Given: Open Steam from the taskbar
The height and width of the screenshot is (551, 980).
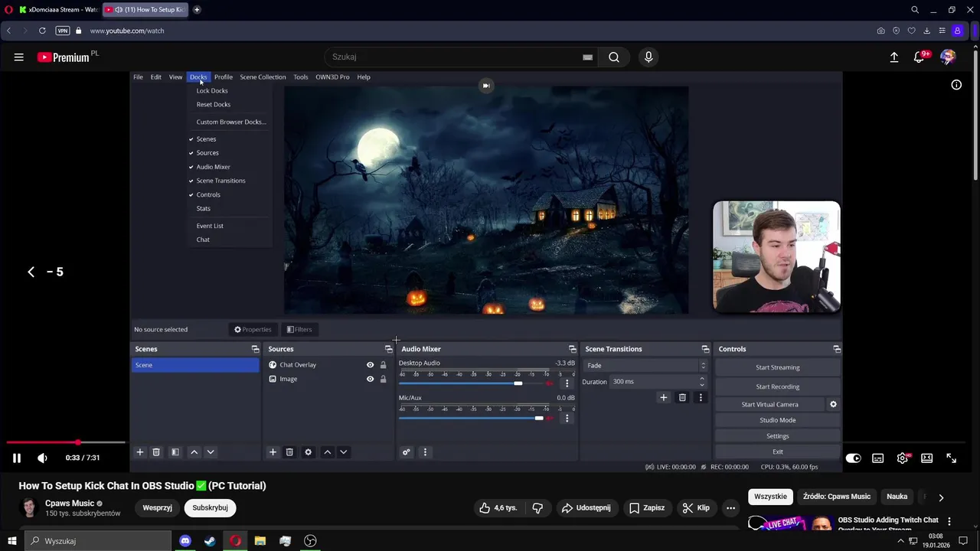Looking at the screenshot, I should [x=210, y=541].
